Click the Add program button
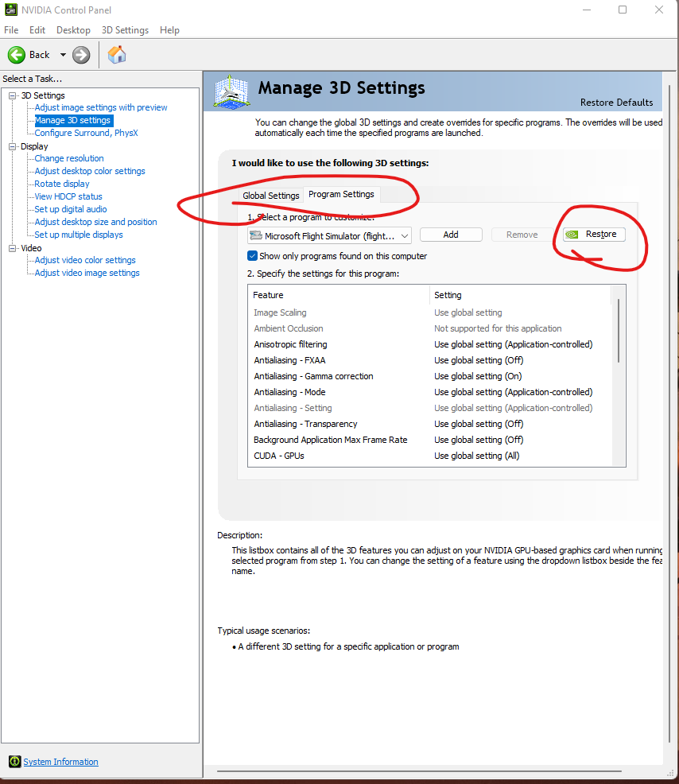 pyautogui.click(x=451, y=235)
